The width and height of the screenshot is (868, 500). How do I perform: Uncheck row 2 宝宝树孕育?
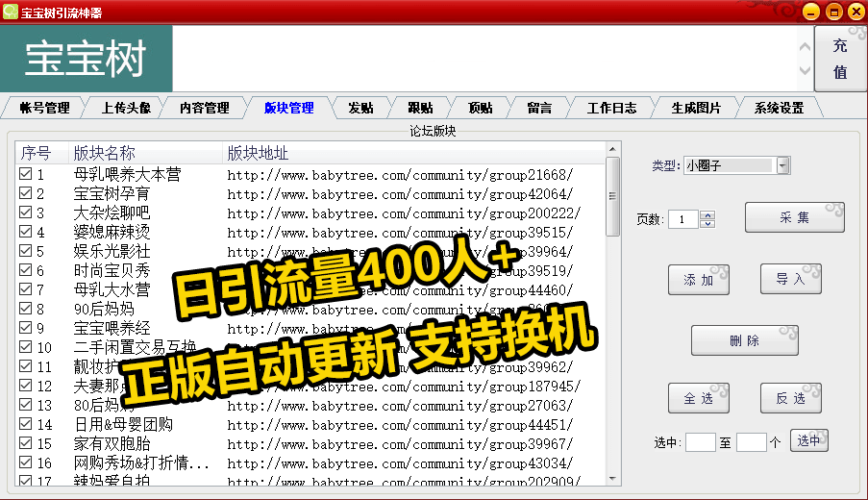25,193
